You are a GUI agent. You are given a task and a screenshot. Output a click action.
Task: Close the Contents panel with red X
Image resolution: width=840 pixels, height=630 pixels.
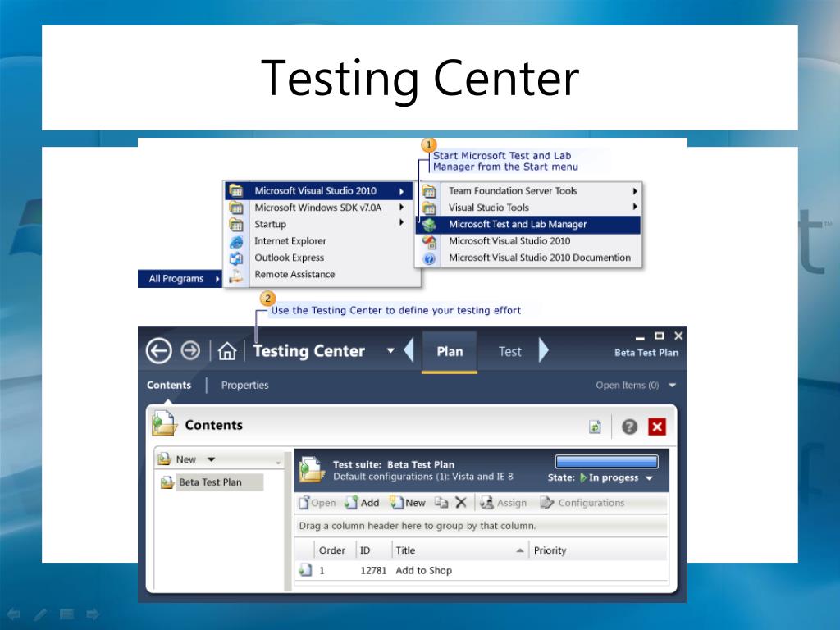point(657,427)
